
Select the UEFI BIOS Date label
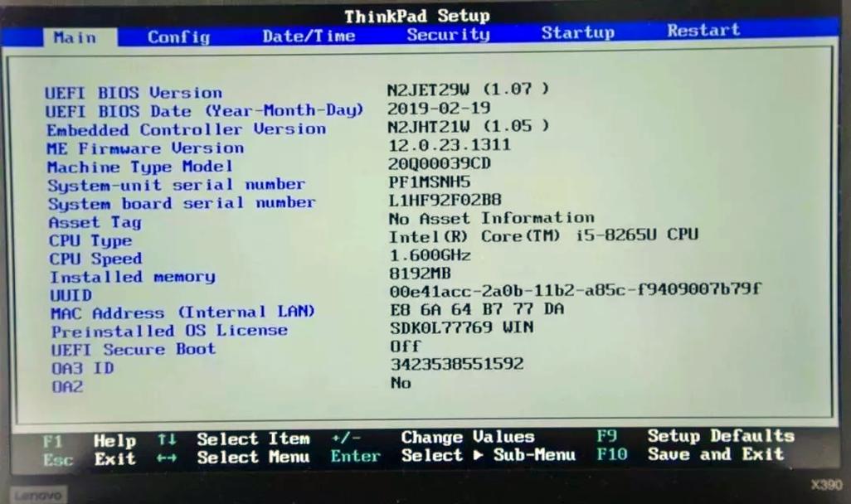204,111
